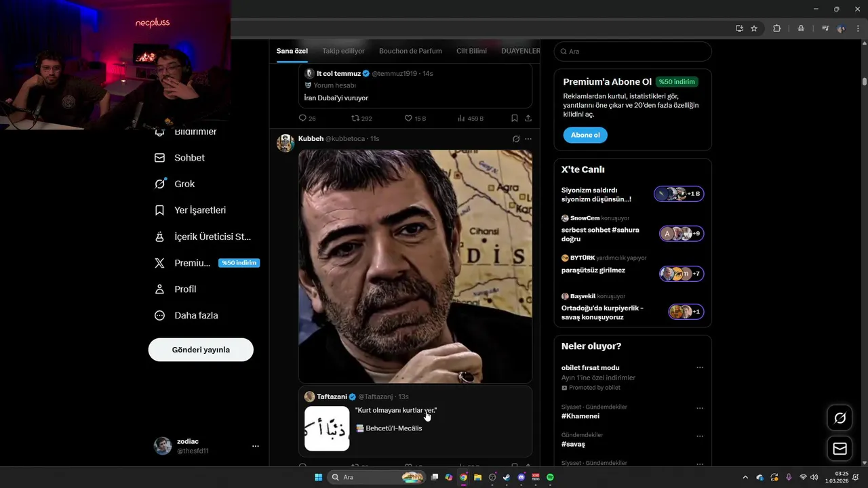Like the post showing 15 B likes
This screenshot has height=488, width=868.
[x=414, y=118]
